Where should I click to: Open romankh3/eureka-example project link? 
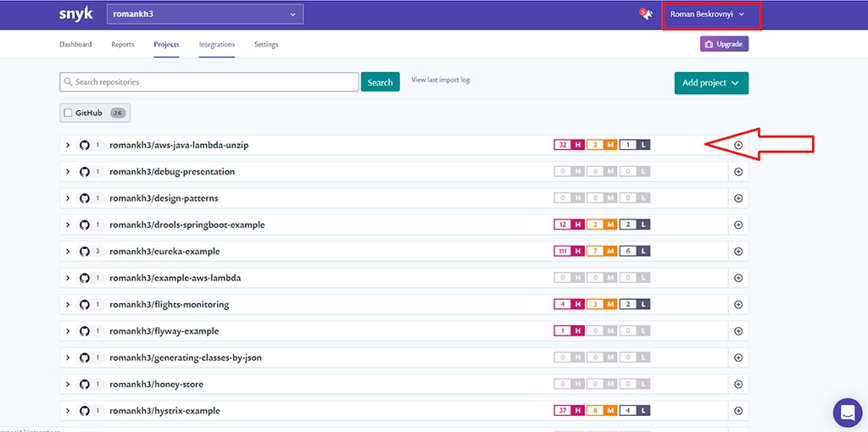click(x=165, y=251)
